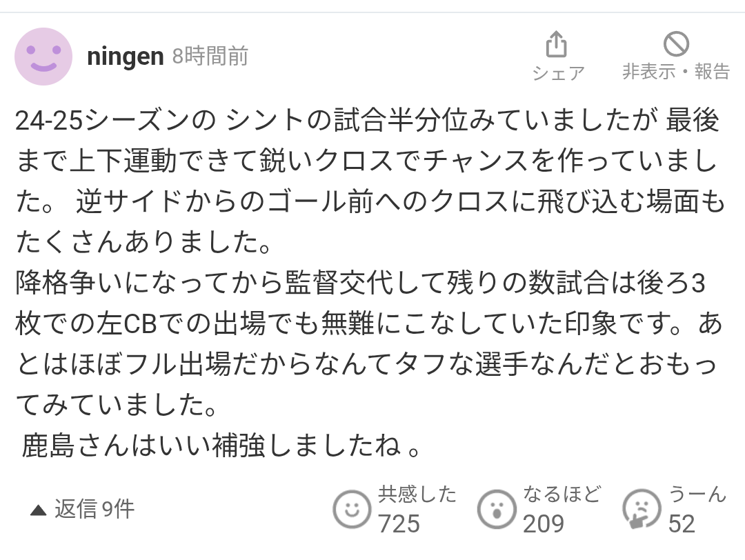The image size is (745, 560).
Task: Select the surprised なるほど reaction face
Action: click(497, 509)
